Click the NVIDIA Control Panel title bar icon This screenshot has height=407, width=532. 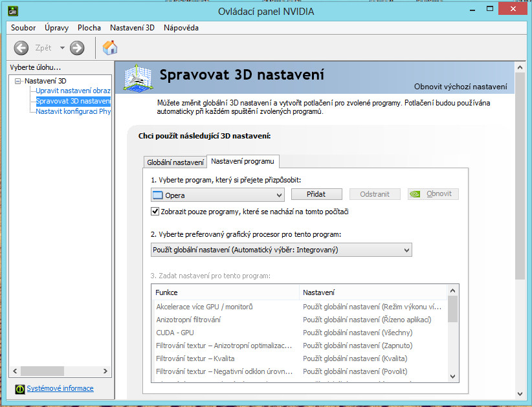click(13, 11)
